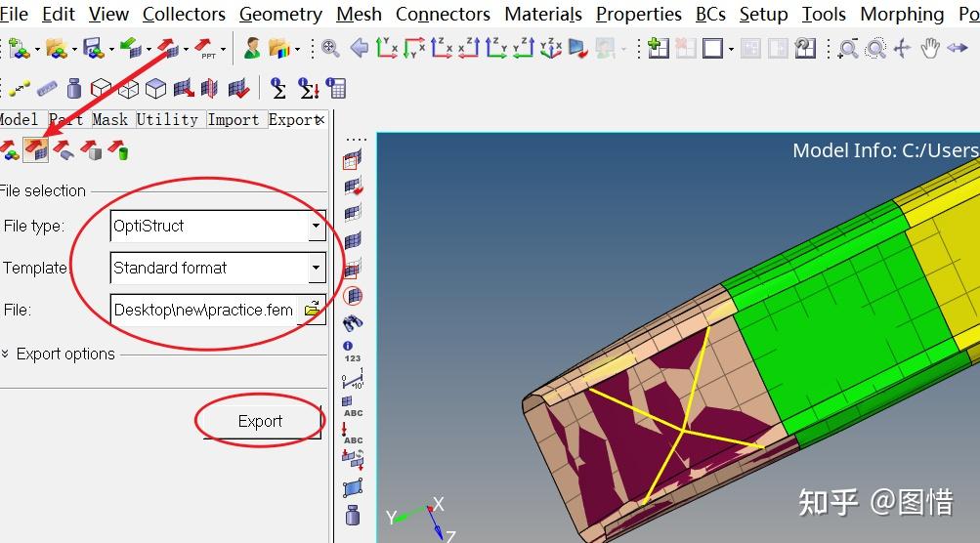The height and width of the screenshot is (543, 980).
Task: Click the Summary sigma icon
Action: pyautogui.click(x=278, y=89)
